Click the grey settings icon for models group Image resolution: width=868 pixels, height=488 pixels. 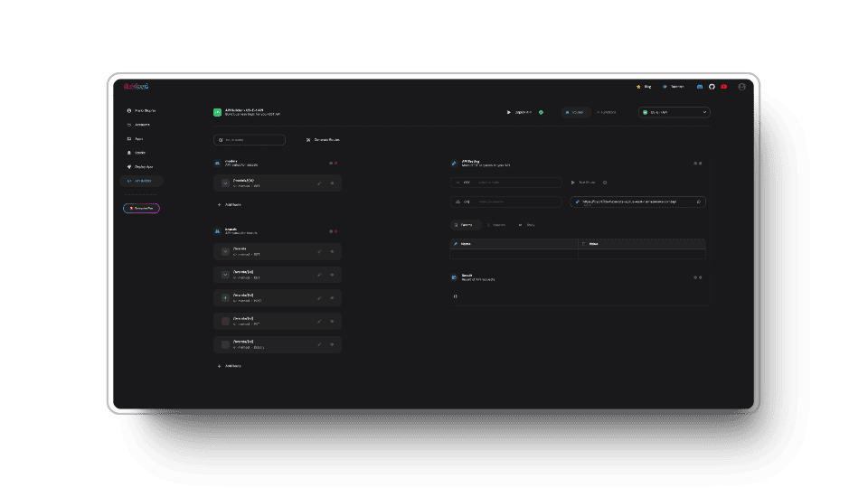(x=331, y=164)
